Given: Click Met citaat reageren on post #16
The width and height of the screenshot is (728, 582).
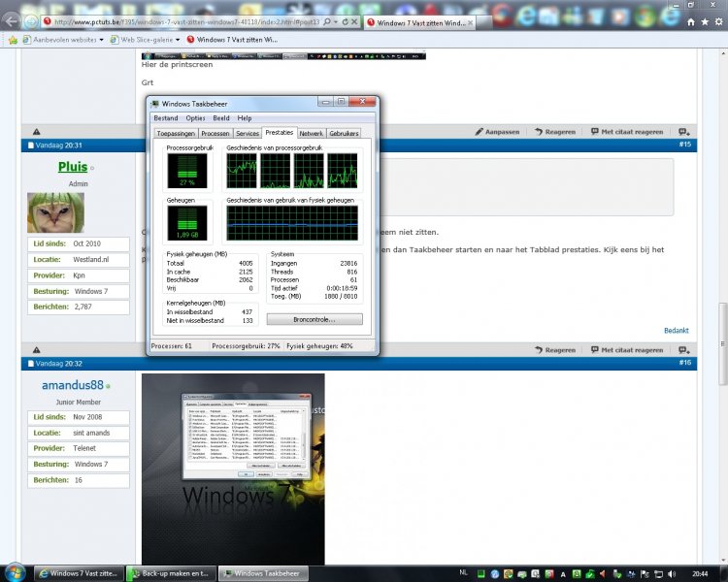Looking at the screenshot, I should tap(627, 350).
